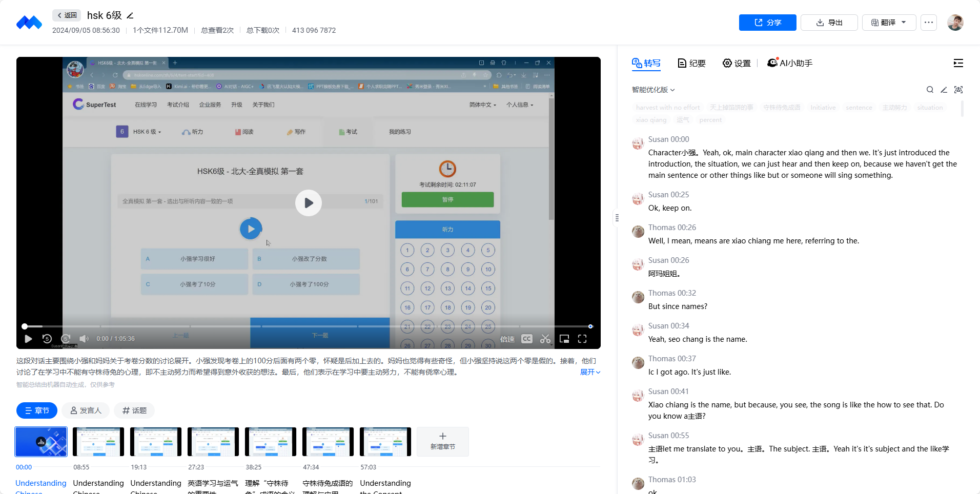Open the 翻译 translation dropdown
980x494 pixels.
click(x=888, y=23)
